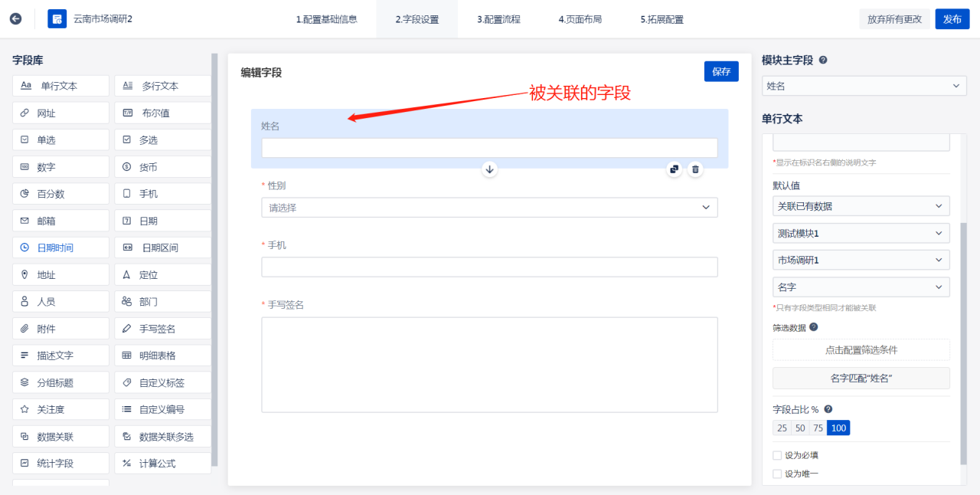Duplicate the selected 姓名 field

[674, 169]
